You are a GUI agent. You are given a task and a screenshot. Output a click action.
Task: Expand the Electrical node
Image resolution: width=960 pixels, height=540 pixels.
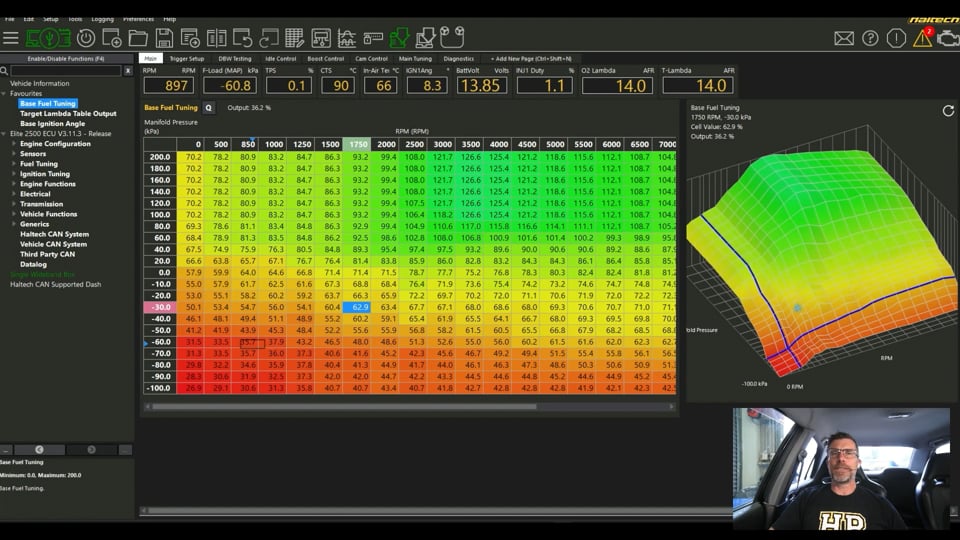click(14, 194)
